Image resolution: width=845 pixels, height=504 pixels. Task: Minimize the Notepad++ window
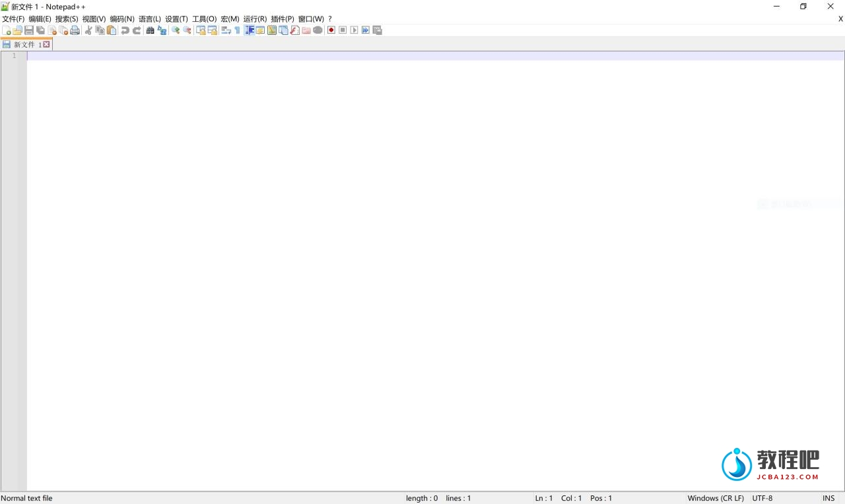click(776, 6)
